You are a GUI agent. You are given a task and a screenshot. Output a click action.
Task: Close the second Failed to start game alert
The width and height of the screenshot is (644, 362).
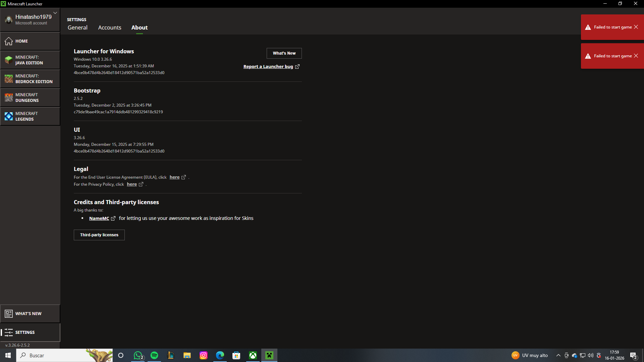[x=636, y=56]
